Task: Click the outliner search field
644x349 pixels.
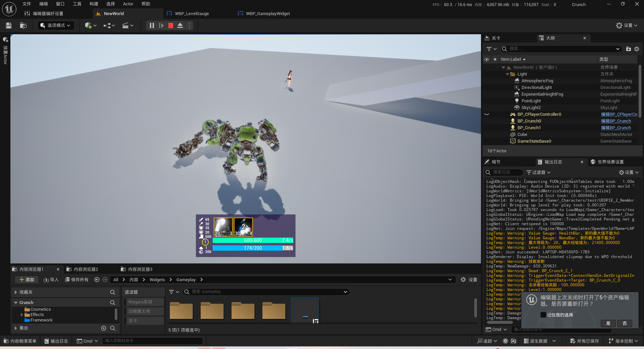Action: pos(561,49)
